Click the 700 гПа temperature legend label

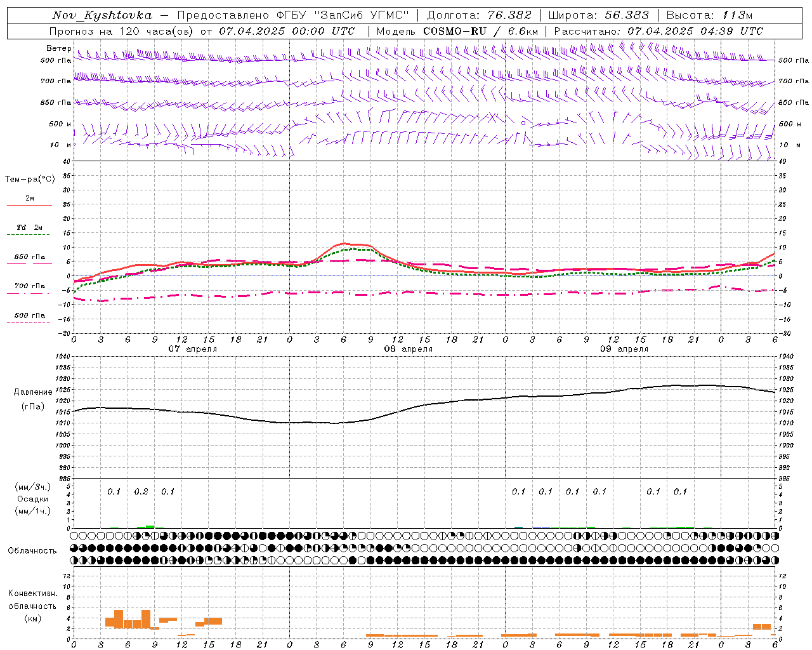coord(30,286)
